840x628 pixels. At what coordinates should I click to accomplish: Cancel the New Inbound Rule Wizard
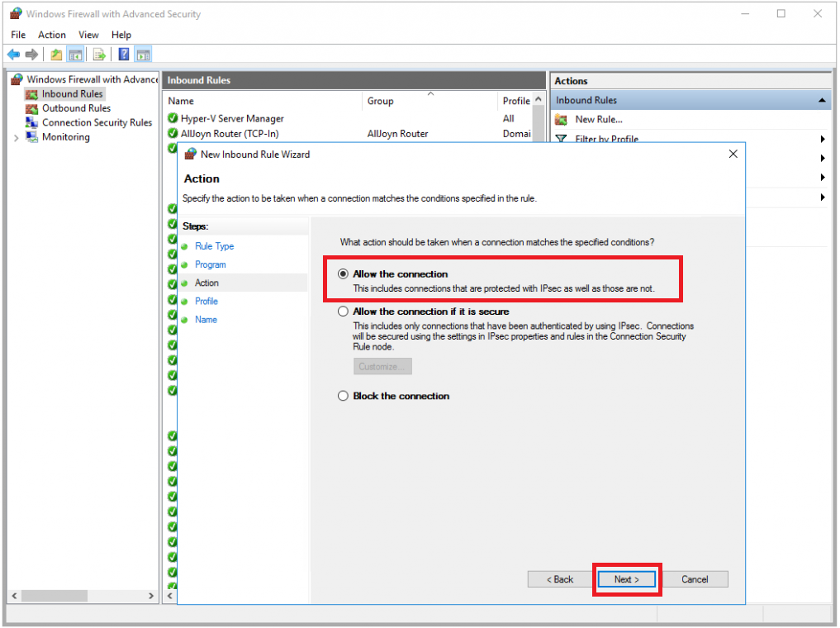(695, 579)
